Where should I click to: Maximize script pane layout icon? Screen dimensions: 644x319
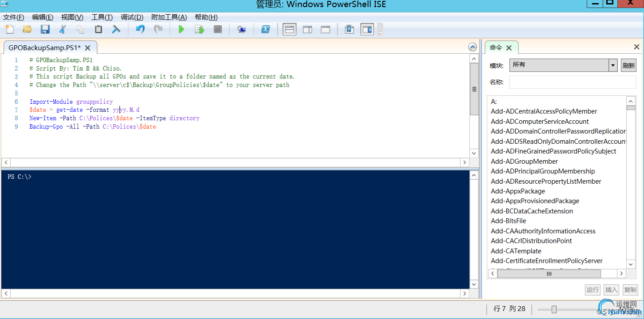click(326, 29)
